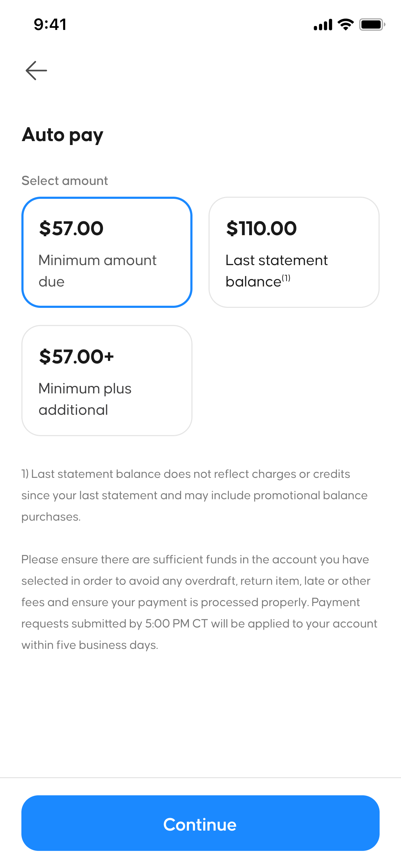401x868 pixels.
Task: Tap the sufficient funds disclaimer paragraph
Action: pos(199,602)
